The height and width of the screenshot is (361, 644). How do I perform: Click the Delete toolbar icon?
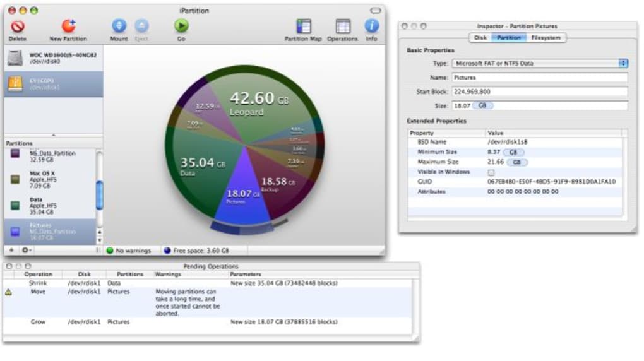click(x=17, y=27)
